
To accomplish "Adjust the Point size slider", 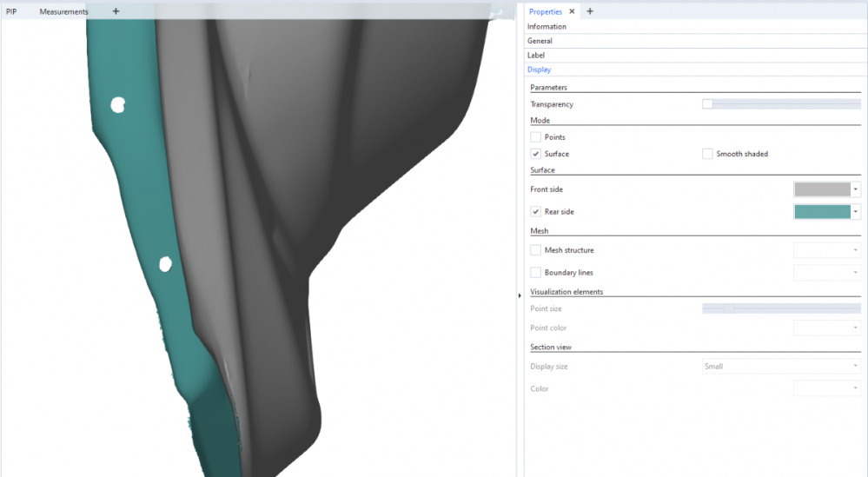I will 781,308.
